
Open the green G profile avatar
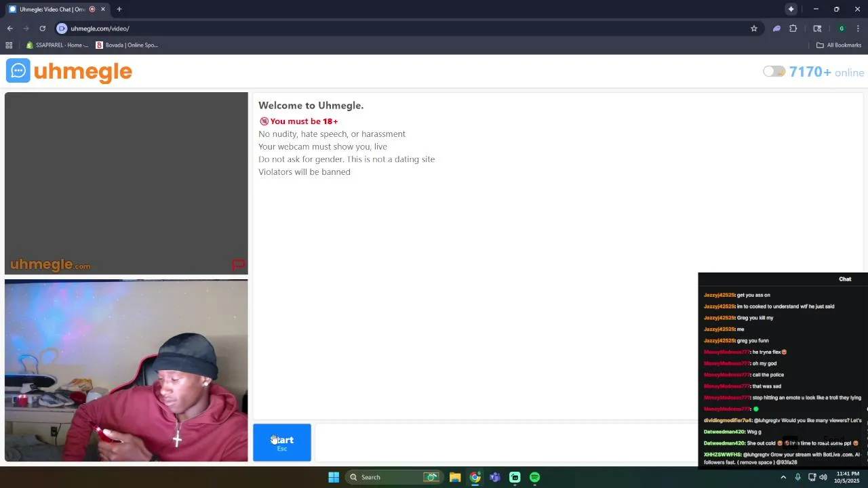(842, 28)
